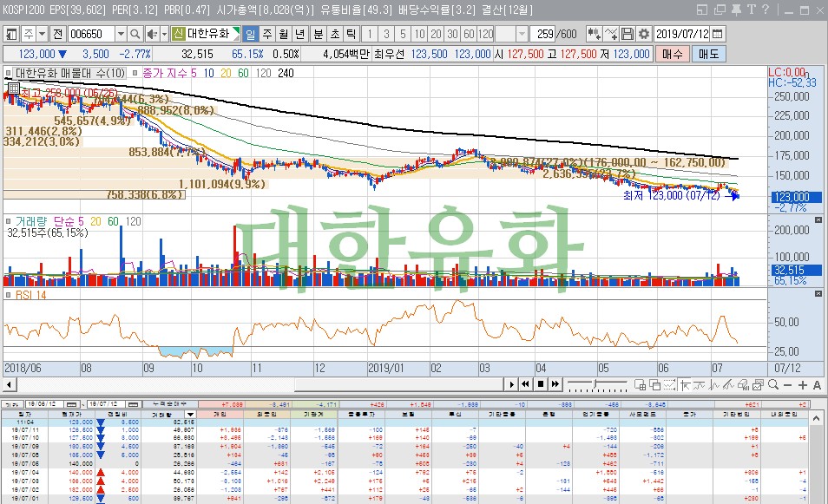Click the blue 매도 sell button
This screenshot has width=828, height=504.
point(708,54)
